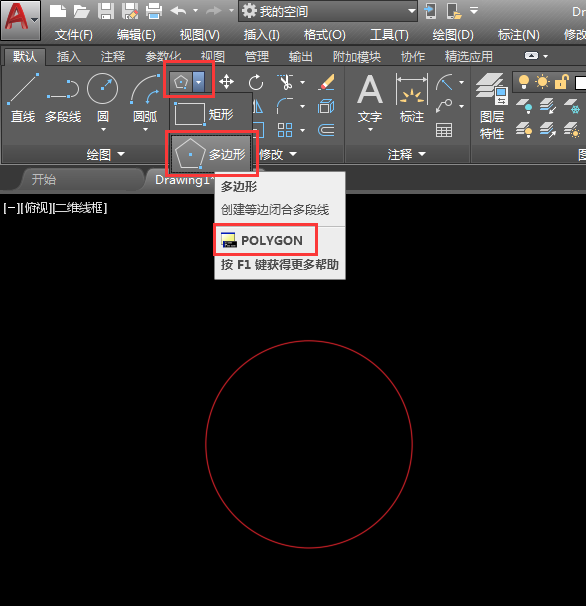Open the 格式(O) menu
586x606 pixels.
[325, 35]
